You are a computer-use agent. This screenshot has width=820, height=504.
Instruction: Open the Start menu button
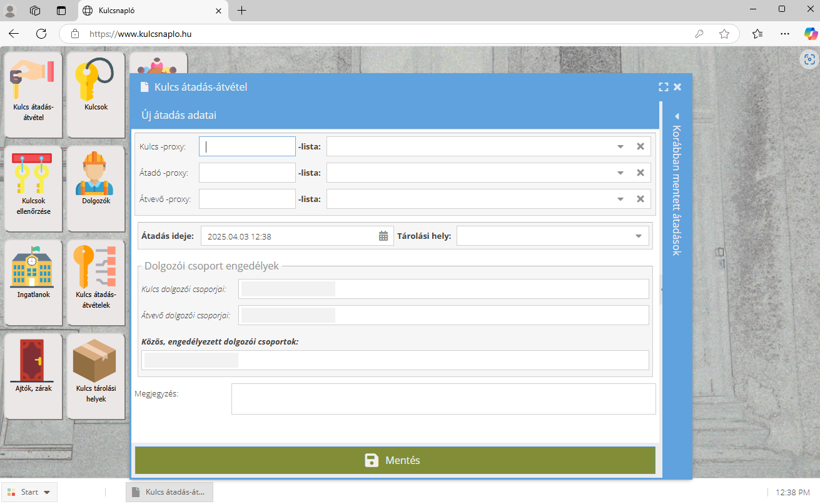pos(29,492)
